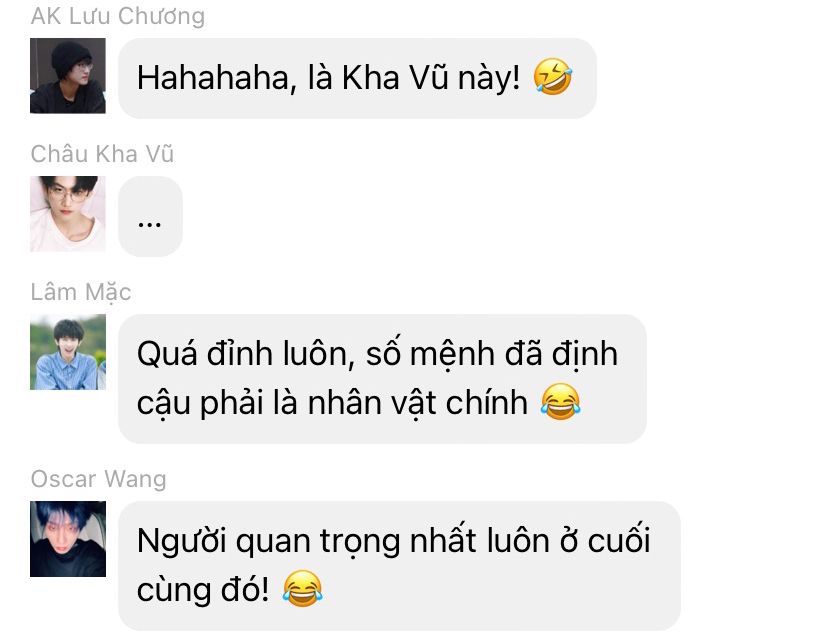Image resolution: width=828 pixels, height=637 pixels.
Task: Select the 'Hahahaha, là Kha Vũ này!' message bubble
Action: click(x=357, y=78)
